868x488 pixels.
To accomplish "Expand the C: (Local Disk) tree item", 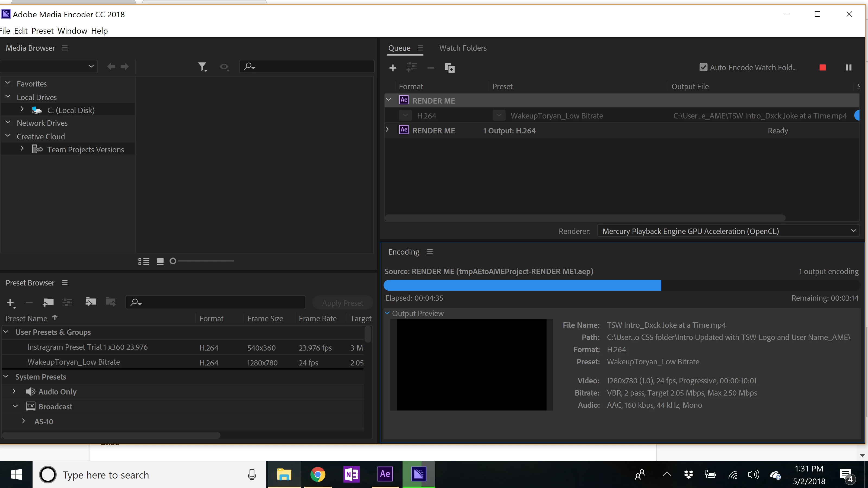I will tap(22, 110).
